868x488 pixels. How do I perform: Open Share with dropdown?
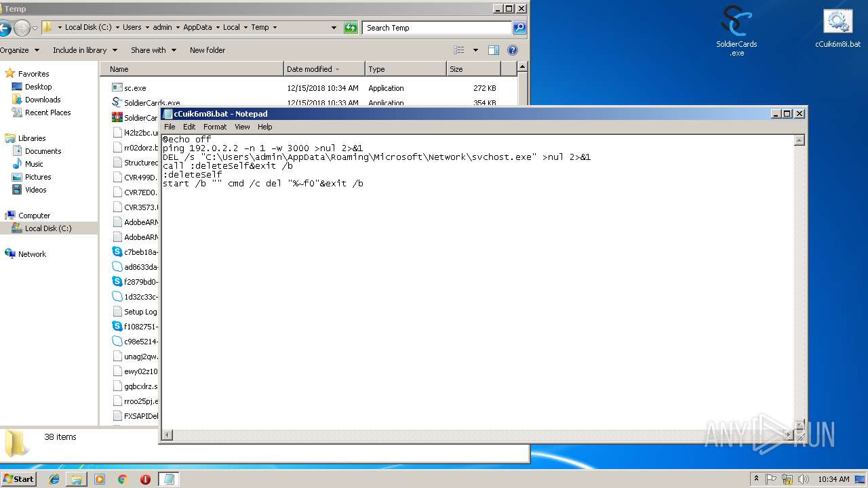point(153,50)
